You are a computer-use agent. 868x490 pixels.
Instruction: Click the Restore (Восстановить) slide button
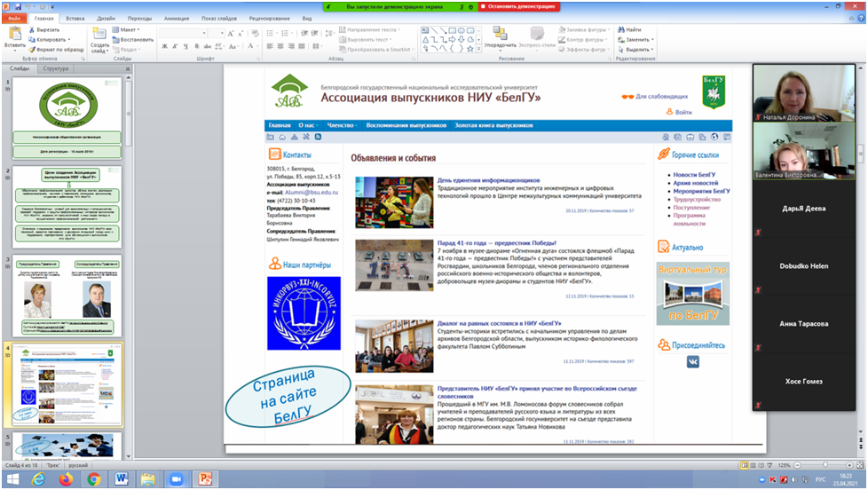[134, 39]
